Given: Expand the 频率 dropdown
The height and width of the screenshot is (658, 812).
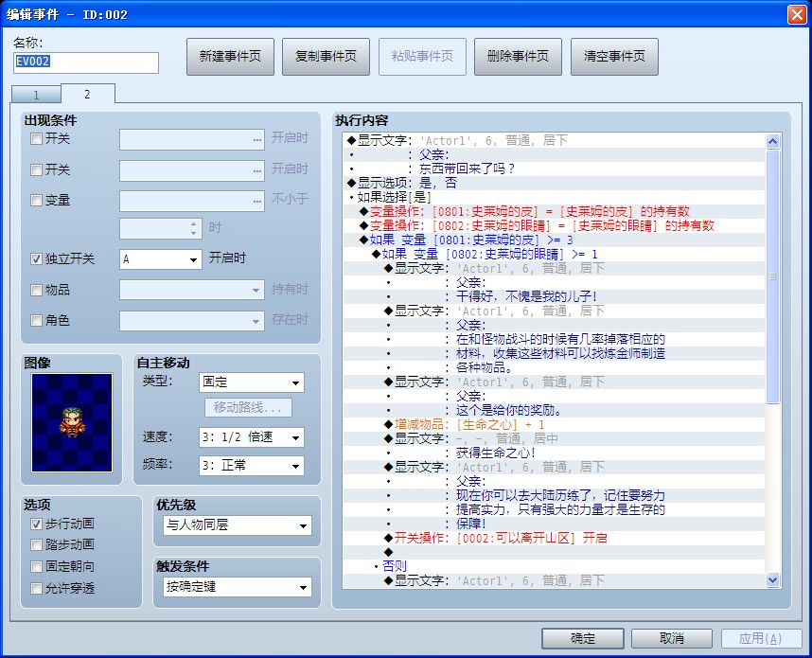Looking at the screenshot, I should tap(252, 465).
